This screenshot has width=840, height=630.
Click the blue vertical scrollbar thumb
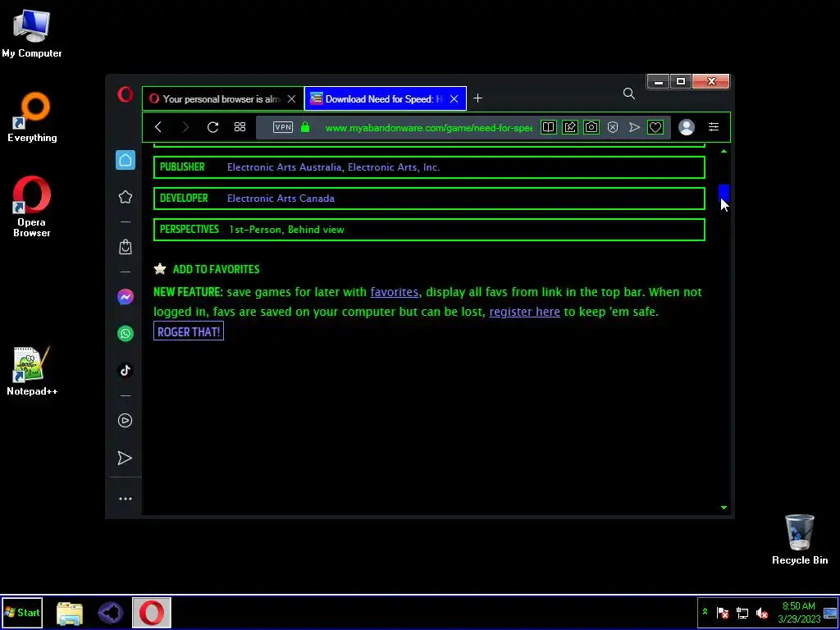(724, 192)
